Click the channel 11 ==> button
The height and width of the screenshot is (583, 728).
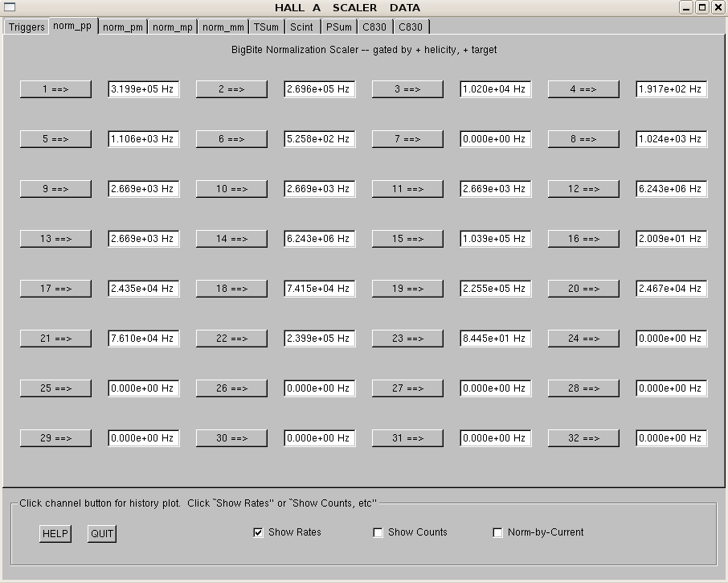point(407,189)
